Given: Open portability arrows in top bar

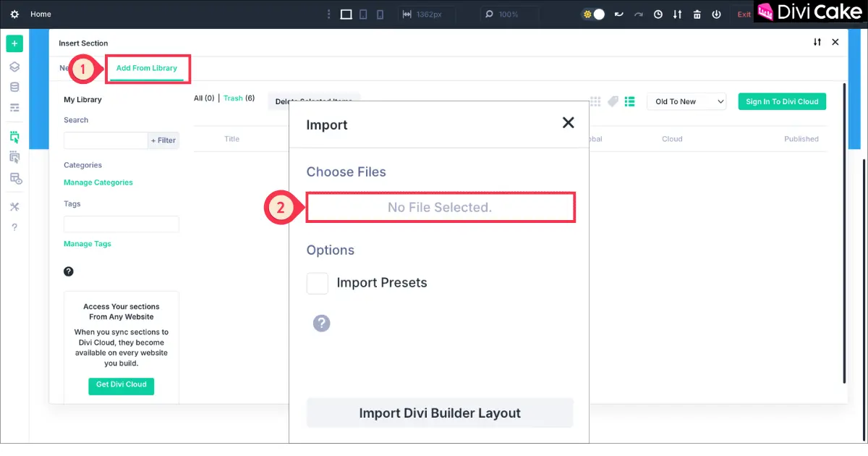Looking at the screenshot, I should tap(677, 14).
